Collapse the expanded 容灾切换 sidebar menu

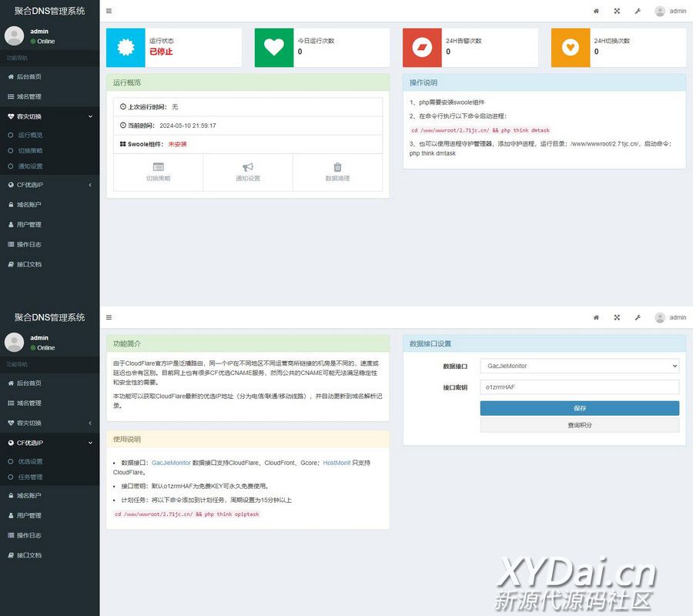click(x=49, y=116)
